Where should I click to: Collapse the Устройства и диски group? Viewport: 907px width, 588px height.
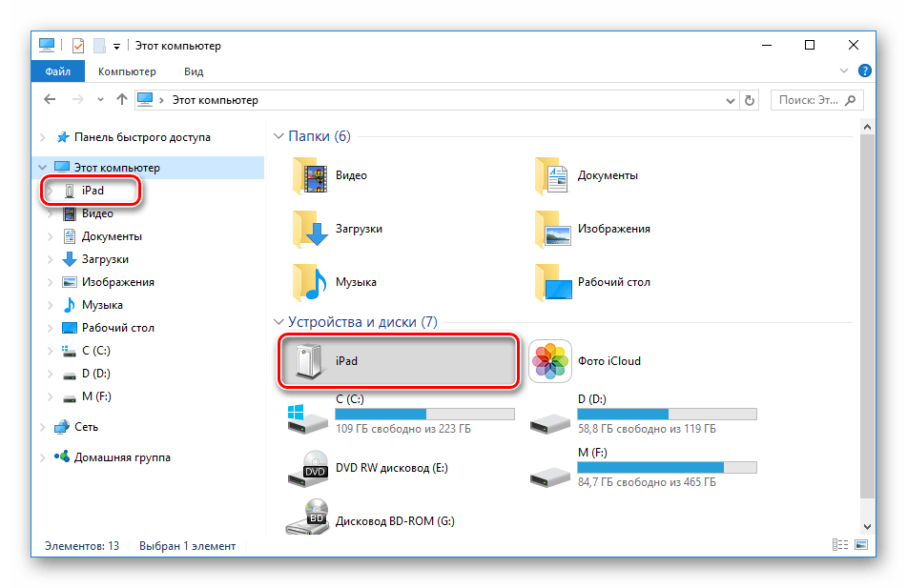pos(279,322)
